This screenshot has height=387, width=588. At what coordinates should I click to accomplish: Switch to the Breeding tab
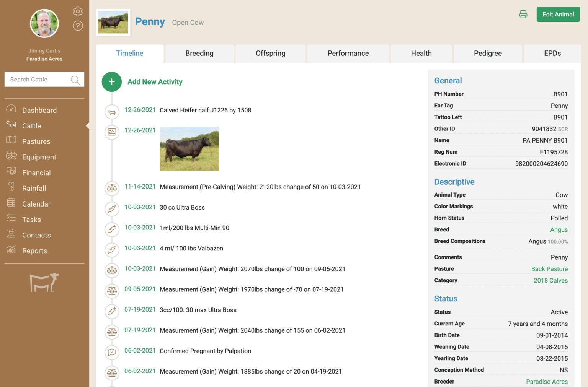click(x=199, y=53)
